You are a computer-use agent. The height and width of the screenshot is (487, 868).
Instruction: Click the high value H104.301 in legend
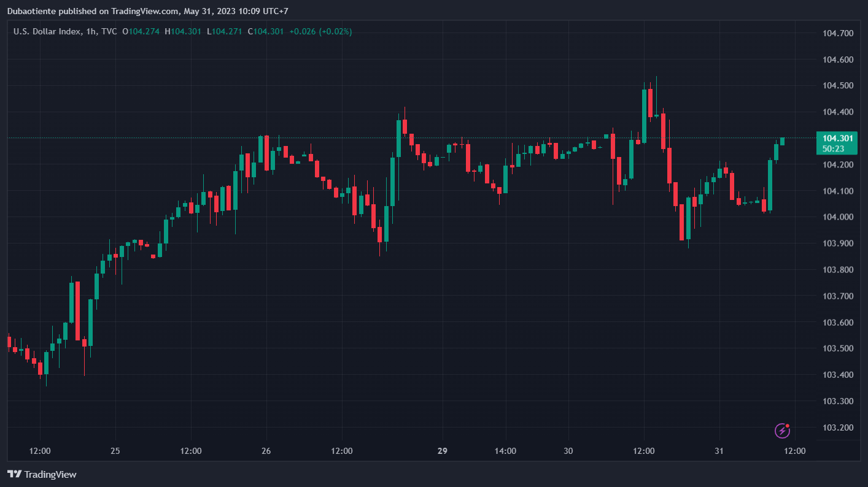click(184, 31)
